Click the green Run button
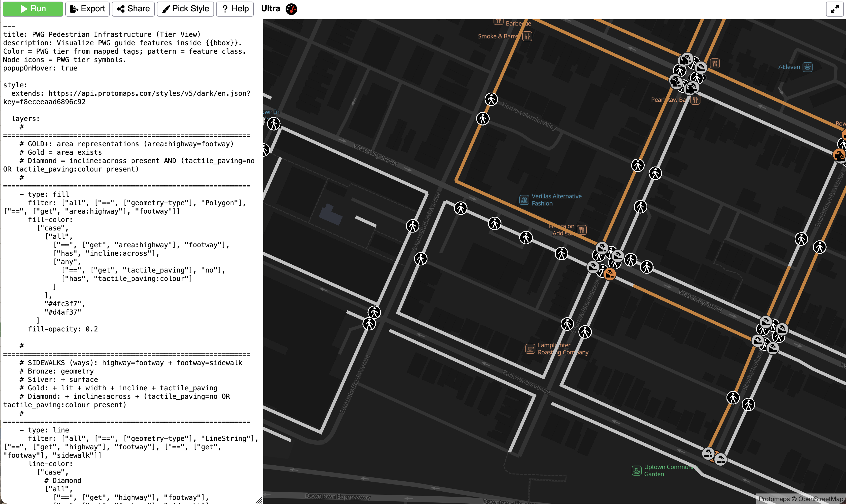 (33, 9)
